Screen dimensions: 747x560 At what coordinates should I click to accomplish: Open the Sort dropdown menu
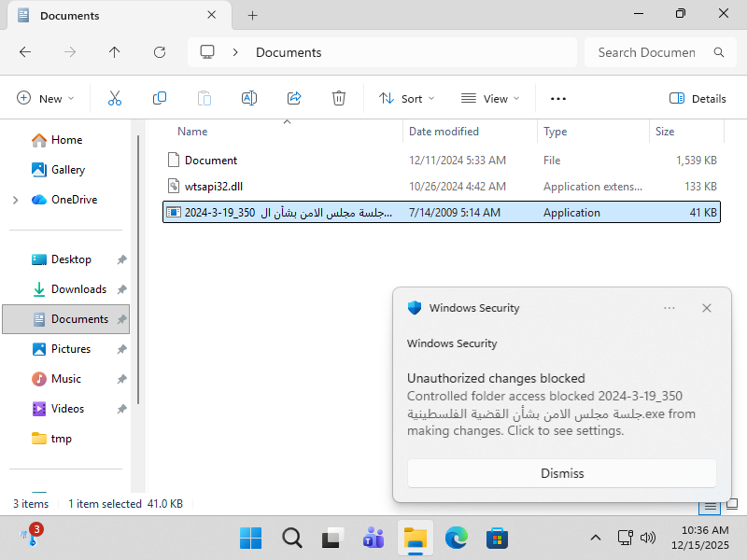point(406,99)
